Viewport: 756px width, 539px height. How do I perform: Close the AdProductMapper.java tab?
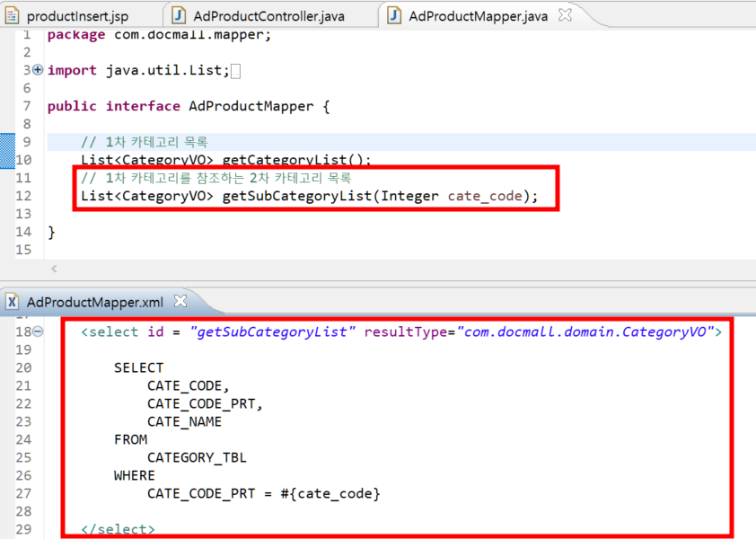tap(565, 15)
